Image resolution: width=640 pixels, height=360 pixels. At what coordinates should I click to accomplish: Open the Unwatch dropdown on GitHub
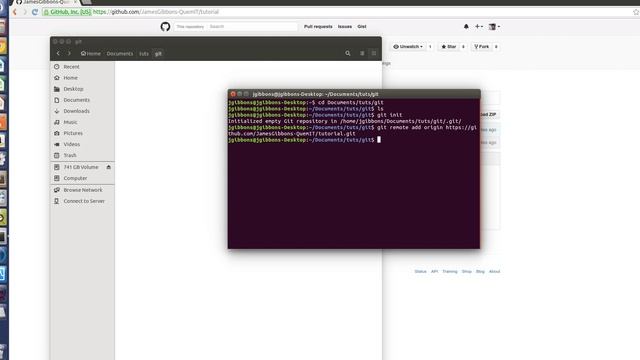click(408, 47)
